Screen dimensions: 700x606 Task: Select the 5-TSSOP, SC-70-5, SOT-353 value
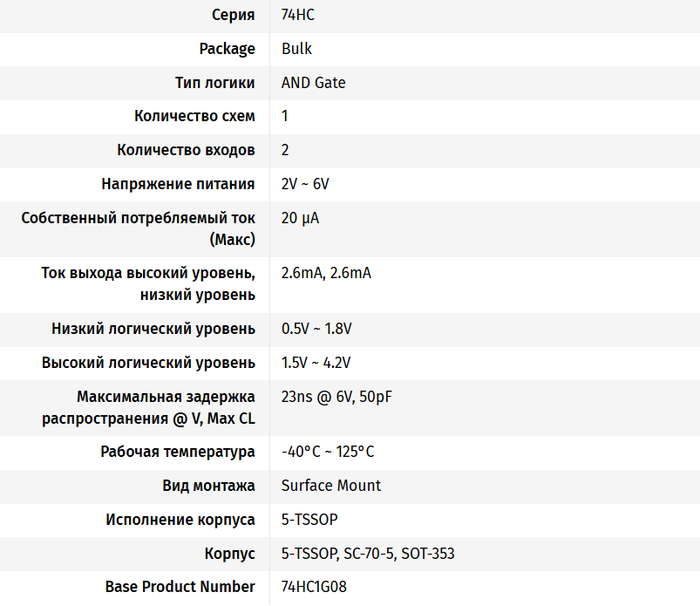368,554
